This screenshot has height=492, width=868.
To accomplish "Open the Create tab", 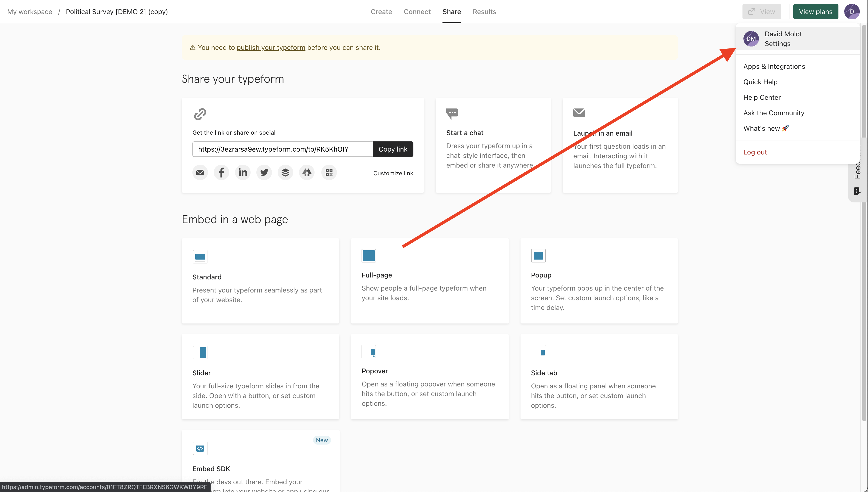I will [x=381, y=11].
